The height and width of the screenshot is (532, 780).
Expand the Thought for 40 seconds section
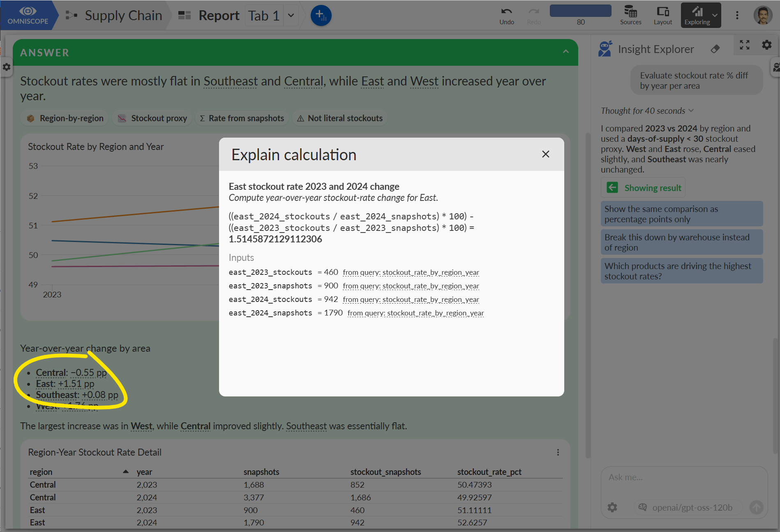coord(647,111)
